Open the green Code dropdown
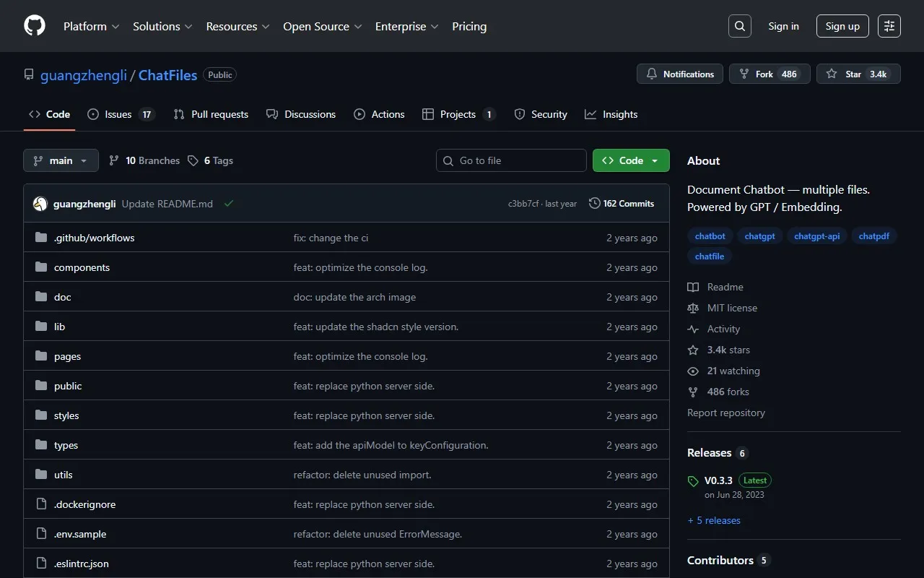The height and width of the screenshot is (578, 924). [x=630, y=160]
